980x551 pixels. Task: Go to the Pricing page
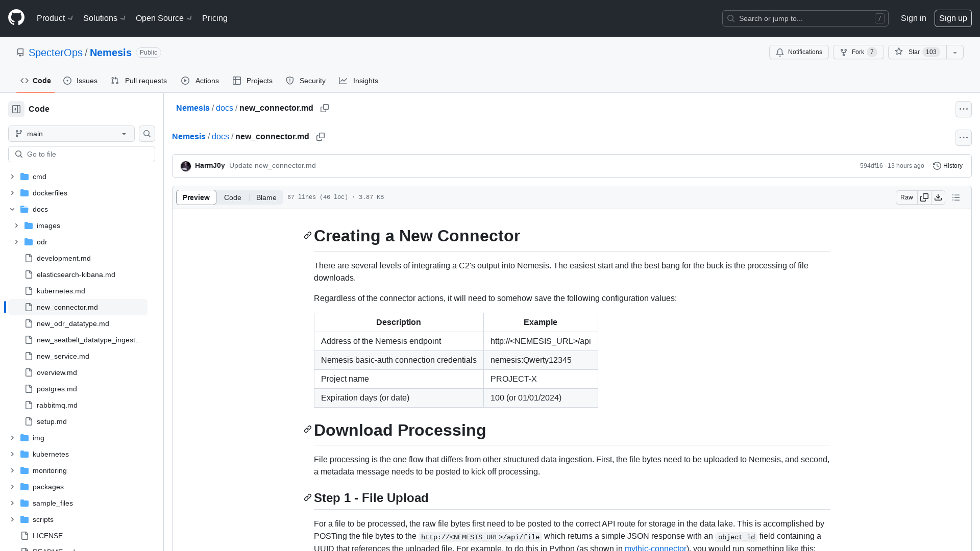(x=215, y=18)
